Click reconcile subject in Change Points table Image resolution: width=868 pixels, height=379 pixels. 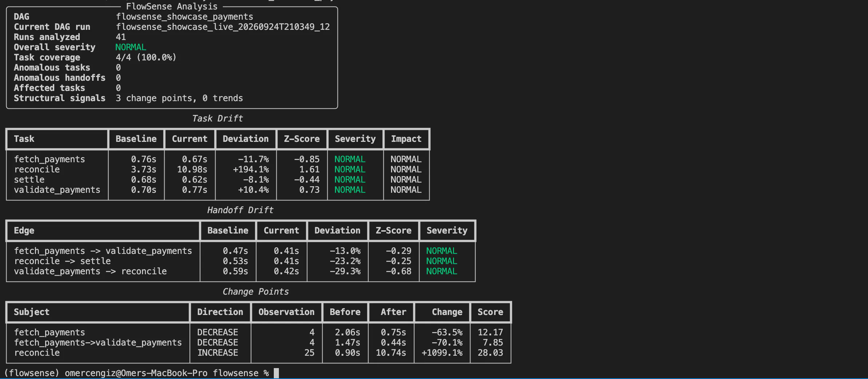pos(37,353)
